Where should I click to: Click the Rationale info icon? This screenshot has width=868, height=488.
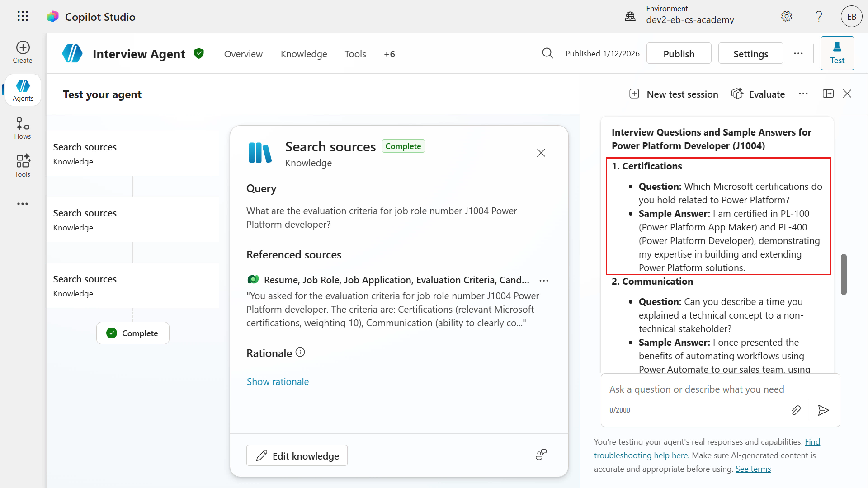[x=300, y=352]
